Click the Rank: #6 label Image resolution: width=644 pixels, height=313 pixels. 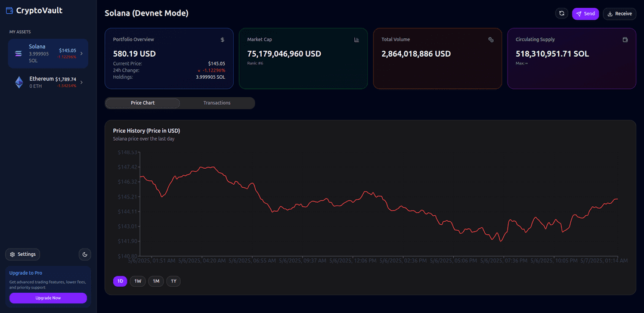[255, 63]
